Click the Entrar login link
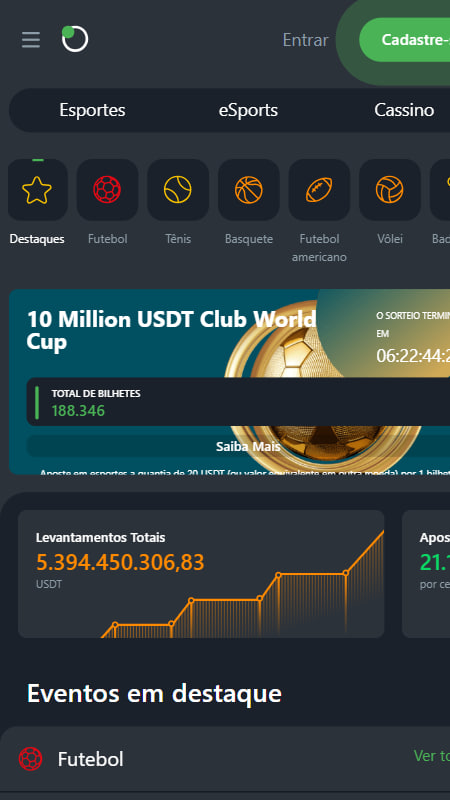Image resolution: width=450 pixels, height=800 pixels. pos(306,40)
